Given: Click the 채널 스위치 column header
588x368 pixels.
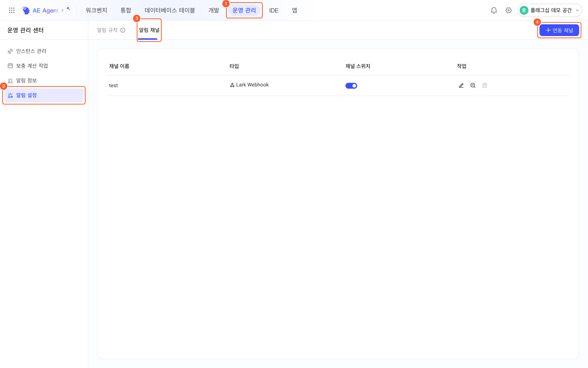Looking at the screenshot, I should point(358,66).
